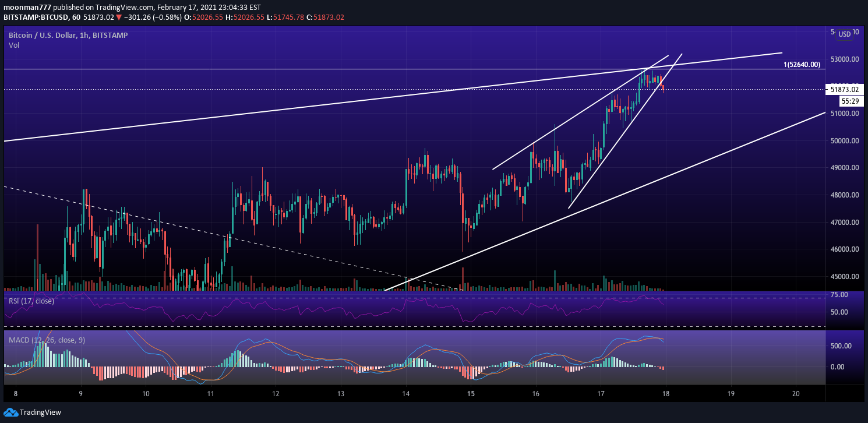Click the 48000.00 price axis value
The width and height of the screenshot is (868, 423).
[x=846, y=195]
